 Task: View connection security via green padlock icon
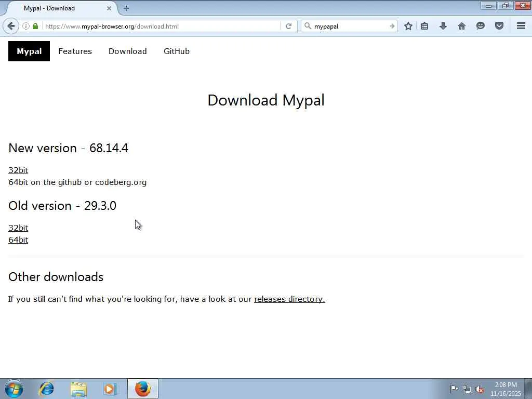coord(35,26)
